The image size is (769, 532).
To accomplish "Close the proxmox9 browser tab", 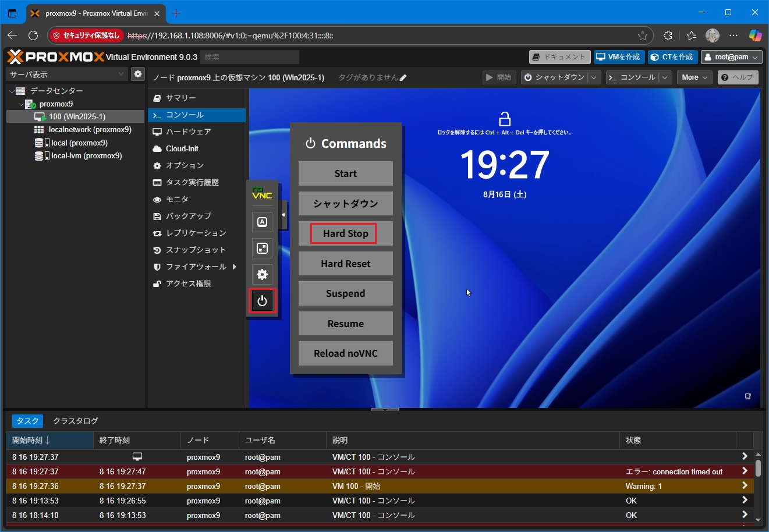I will coord(157,13).
